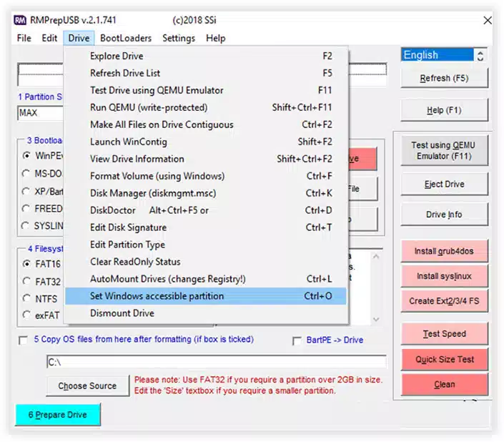
Task: Click the Refresh (F5) button
Action: (444, 78)
